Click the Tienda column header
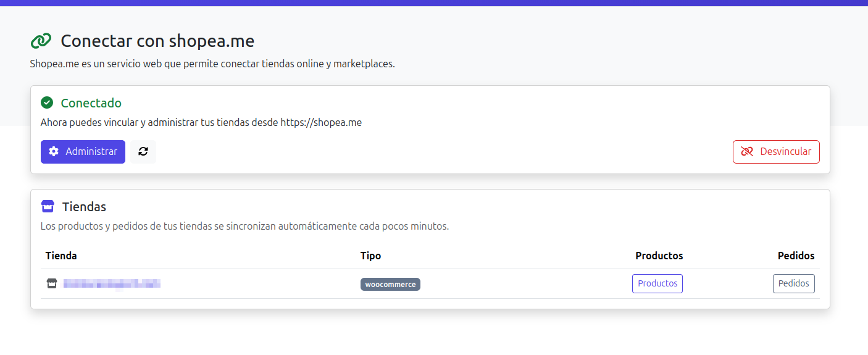Image resolution: width=868 pixels, height=355 pixels. click(61, 256)
